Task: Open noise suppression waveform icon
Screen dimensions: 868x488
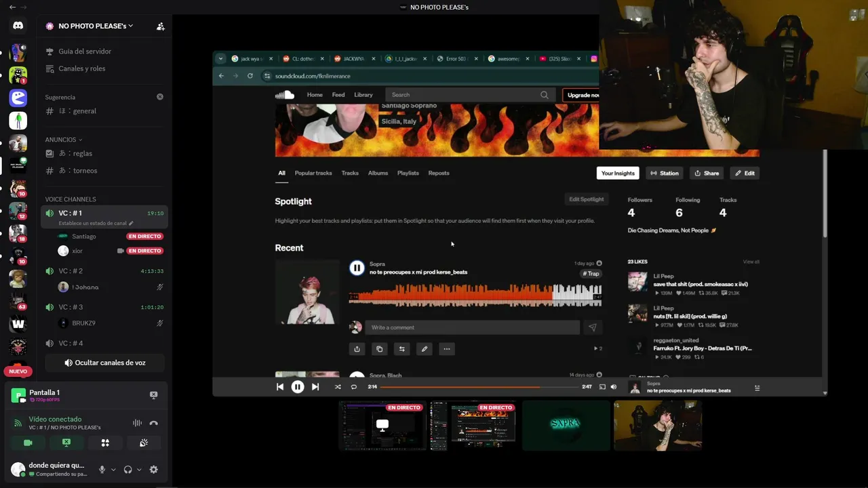Action: (137, 423)
